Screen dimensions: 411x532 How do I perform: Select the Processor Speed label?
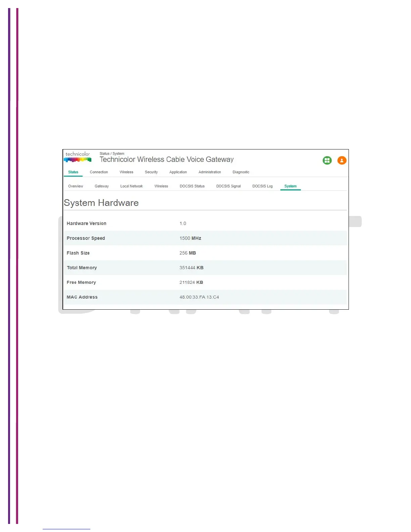86,238
